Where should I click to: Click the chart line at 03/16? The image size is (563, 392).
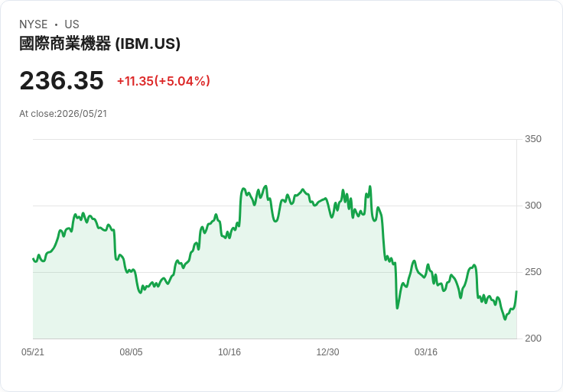click(x=426, y=271)
